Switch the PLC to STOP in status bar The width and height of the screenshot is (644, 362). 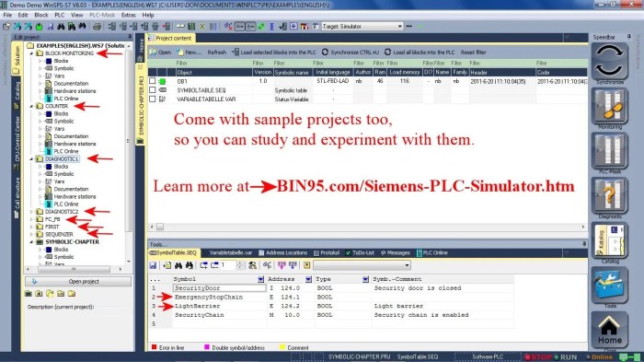pos(538,356)
